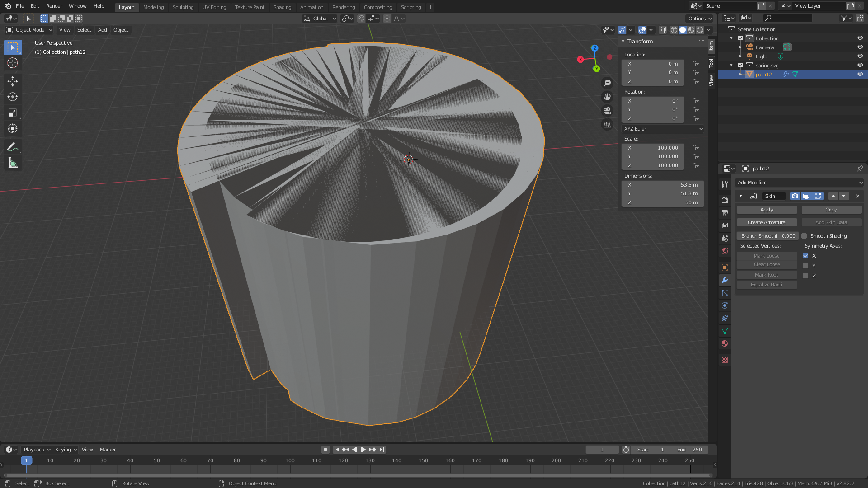
Task: Check Symmetry Axes Y checkbox
Action: pos(806,266)
